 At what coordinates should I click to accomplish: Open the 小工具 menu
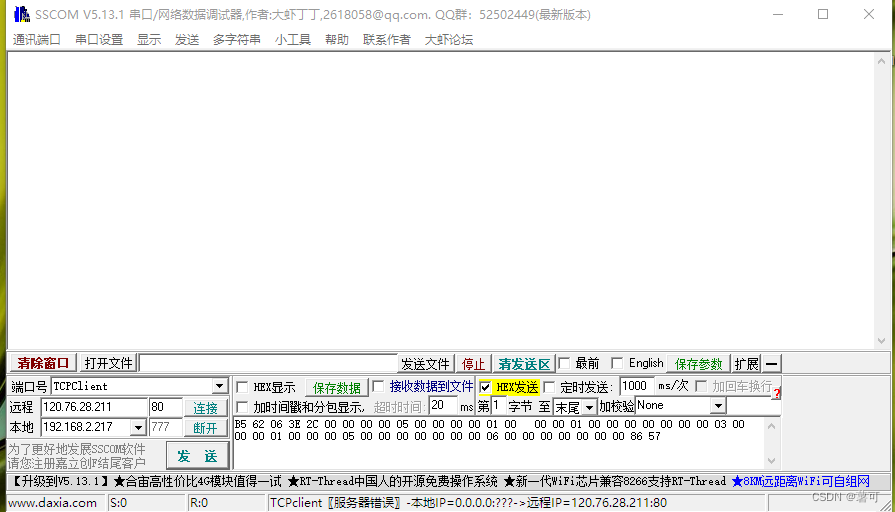click(x=292, y=39)
